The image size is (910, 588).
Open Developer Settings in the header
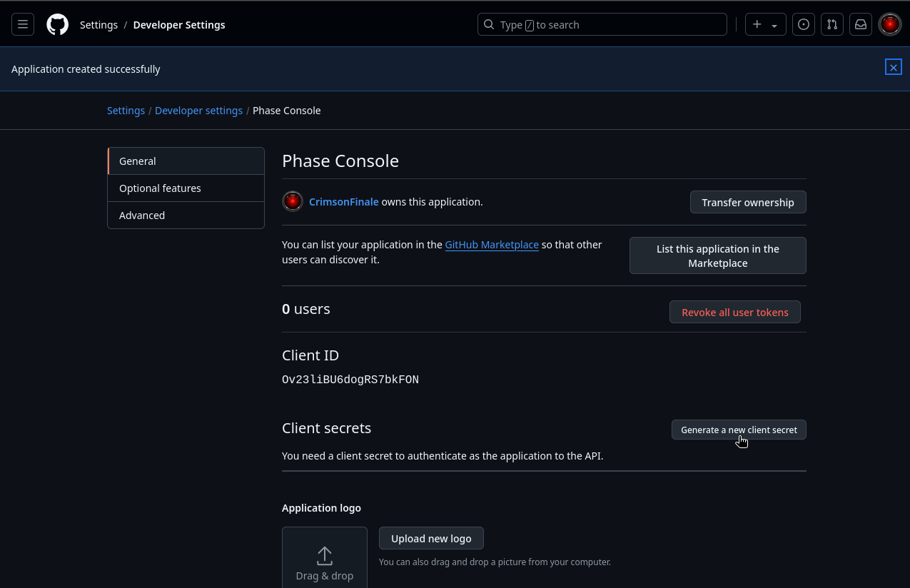[x=179, y=25]
